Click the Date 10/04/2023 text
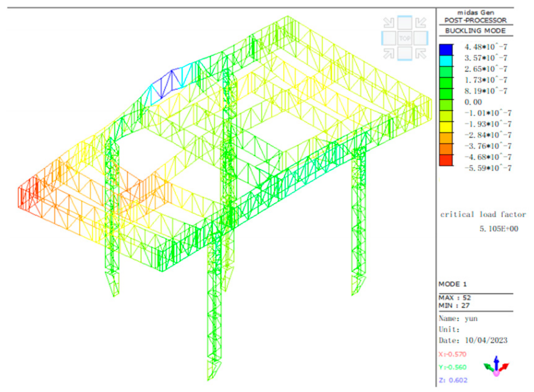The width and height of the screenshot is (534, 392). click(473, 340)
